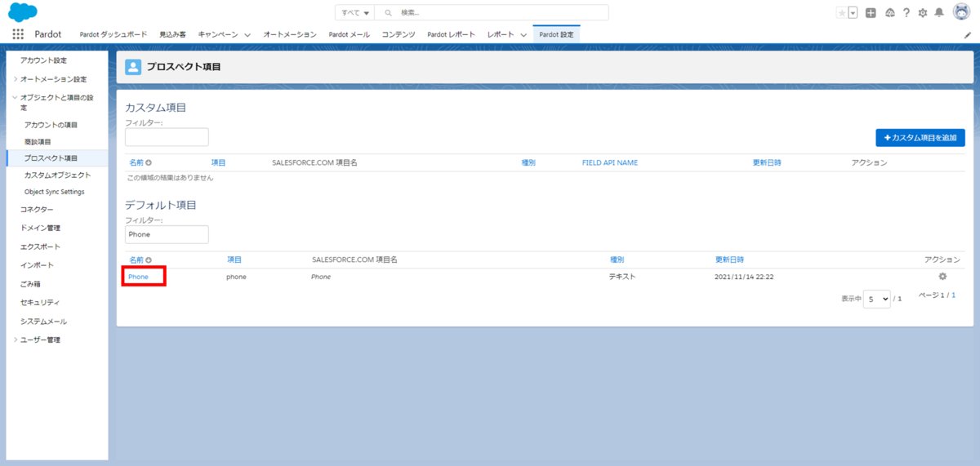This screenshot has width=980, height=466.
Task: Open the レポート tab dropdown chevron
Action: (x=523, y=35)
